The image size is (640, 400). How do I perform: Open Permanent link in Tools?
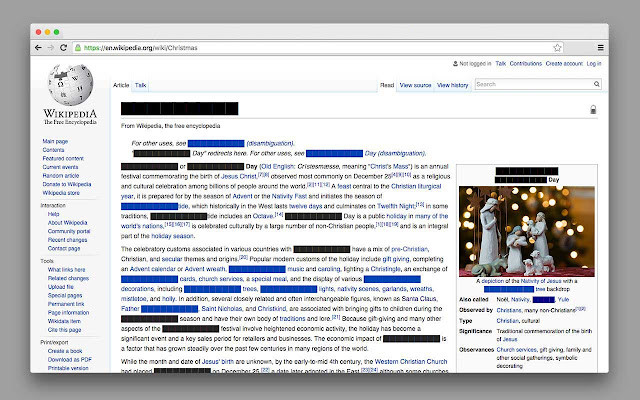click(x=66, y=304)
